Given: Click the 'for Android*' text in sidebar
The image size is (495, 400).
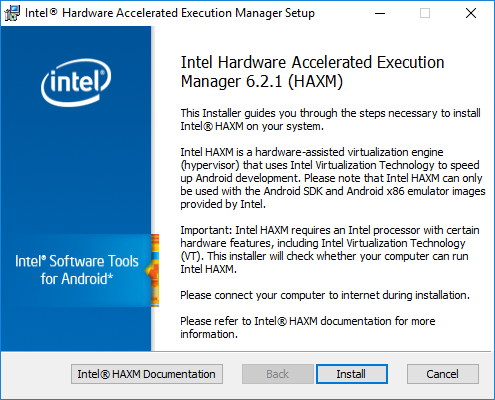Looking at the screenshot, I should (x=77, y=279).
